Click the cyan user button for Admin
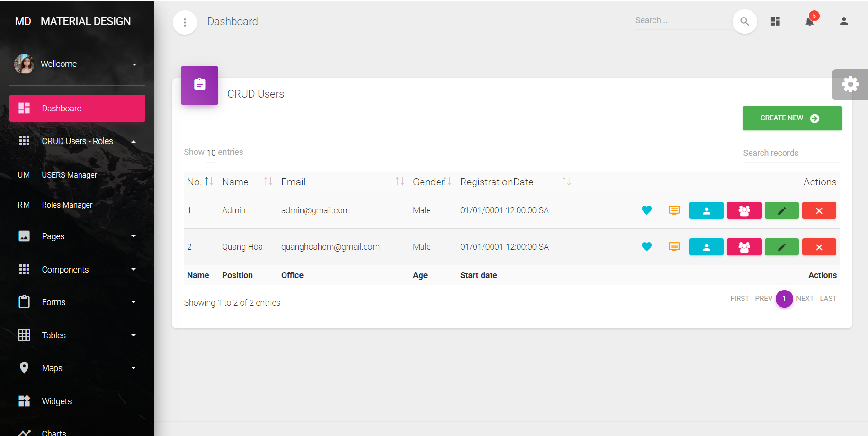This screenshot has height=436, width=868. (706, 211)
